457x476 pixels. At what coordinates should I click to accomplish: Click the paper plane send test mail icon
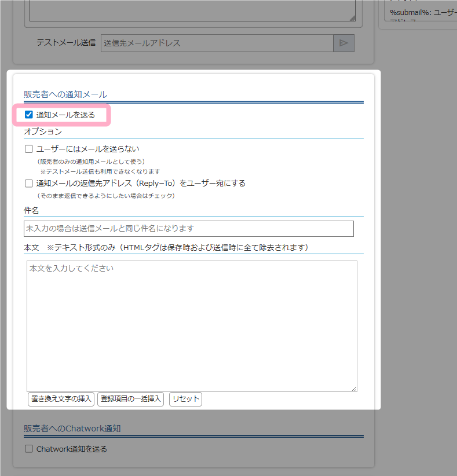[343, 43]
